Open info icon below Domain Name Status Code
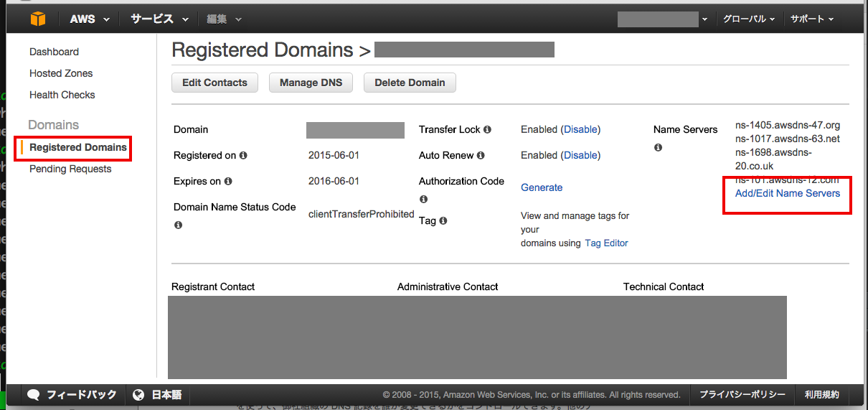 coord(178,225)
